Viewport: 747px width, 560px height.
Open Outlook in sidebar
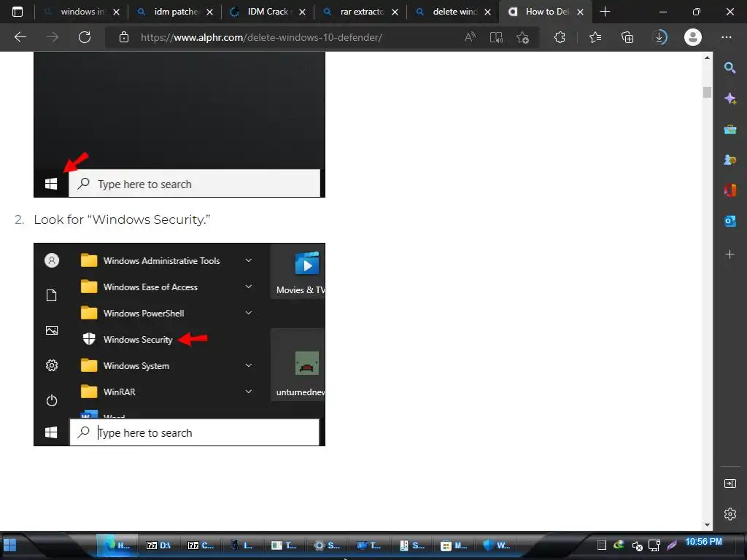729,221
